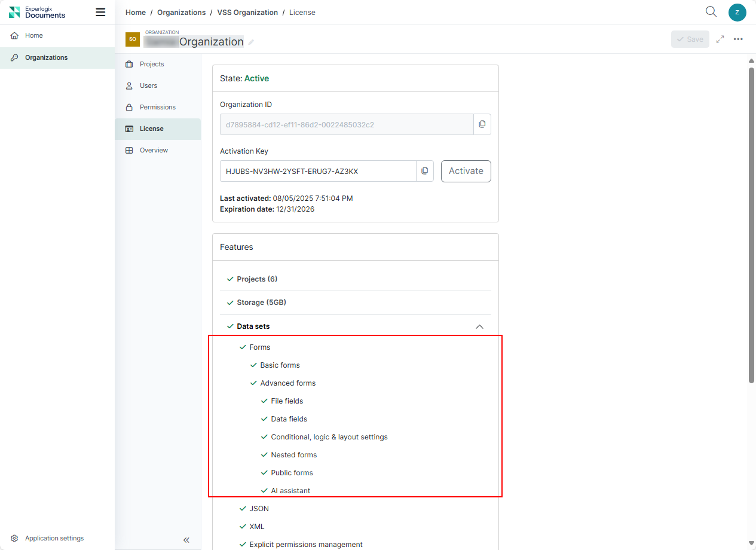The height and width of the screenshot is (550, 756).
Task: Click the Activation Key input field
Action: (x=317, y=171)
